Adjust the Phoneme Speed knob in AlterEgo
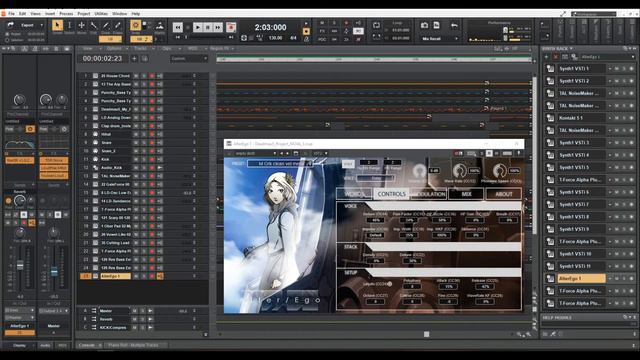 coord(499,170)
